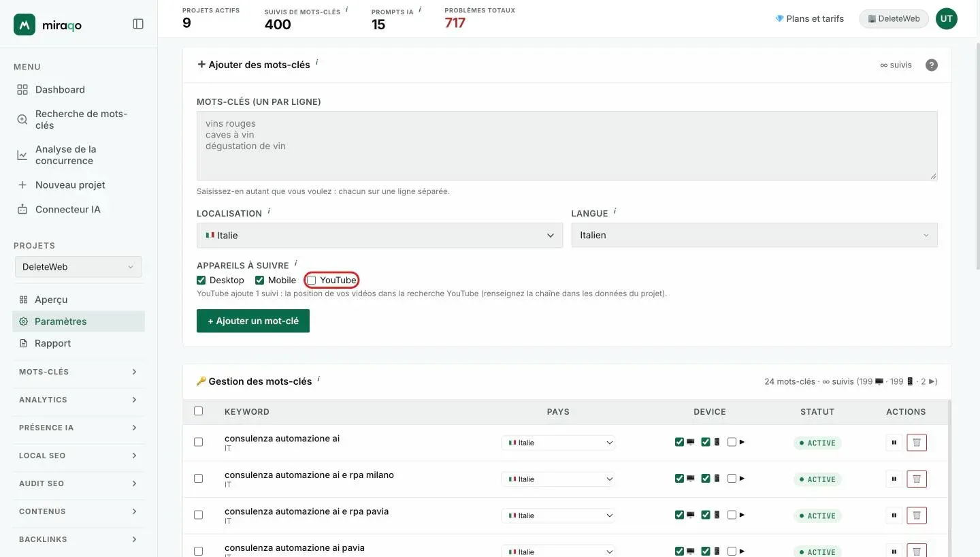The width and height of the screenshot is (980, 557).
Task: Expand the AUDIT SEO sidebar section
Action: pos(78,483)
